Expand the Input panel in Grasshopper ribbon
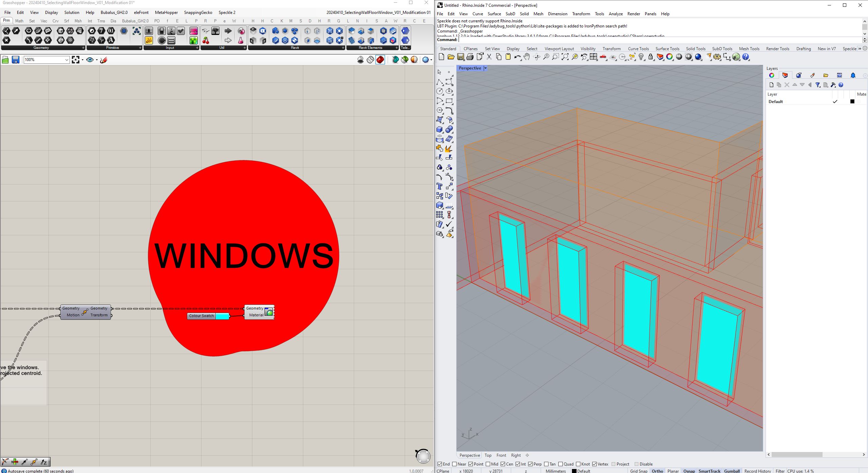868x473 pixels. [x=197, y=48]
